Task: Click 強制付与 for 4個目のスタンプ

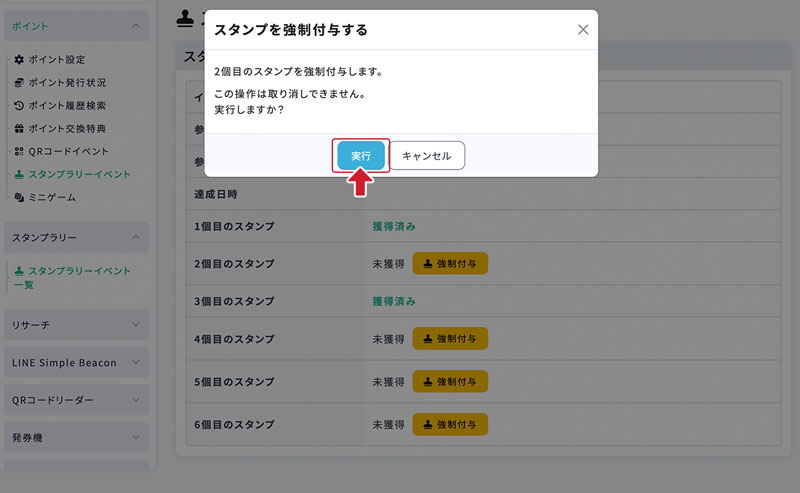Action: (x=449, y=339)
